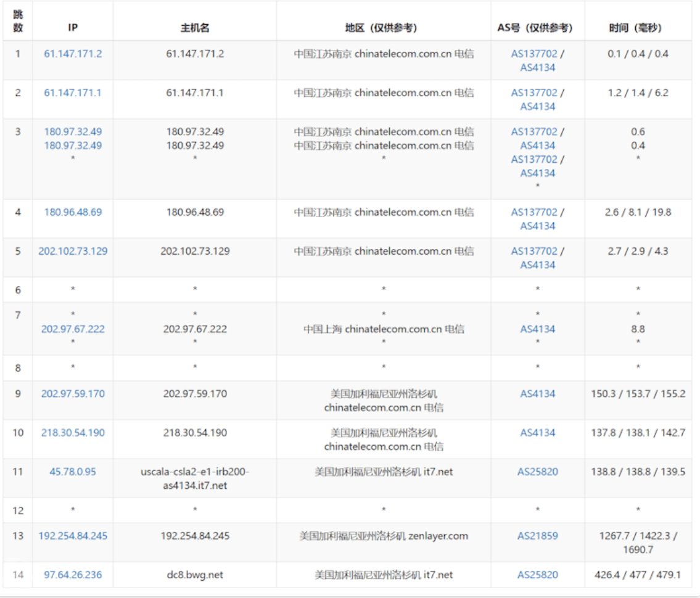Viewport: 700px width, 598px height.
Task: Click the 时间（毫秒）column header
Action: coord(638,28)
